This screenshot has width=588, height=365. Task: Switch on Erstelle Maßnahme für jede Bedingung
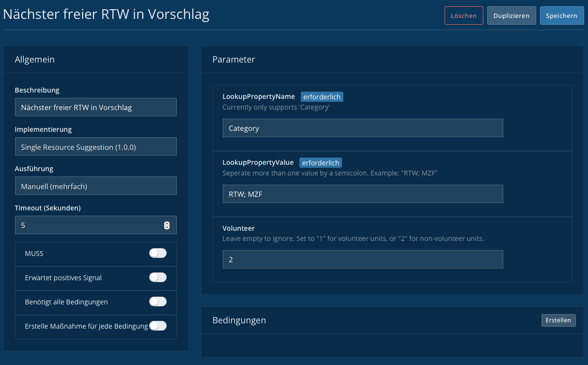(158, 326)
